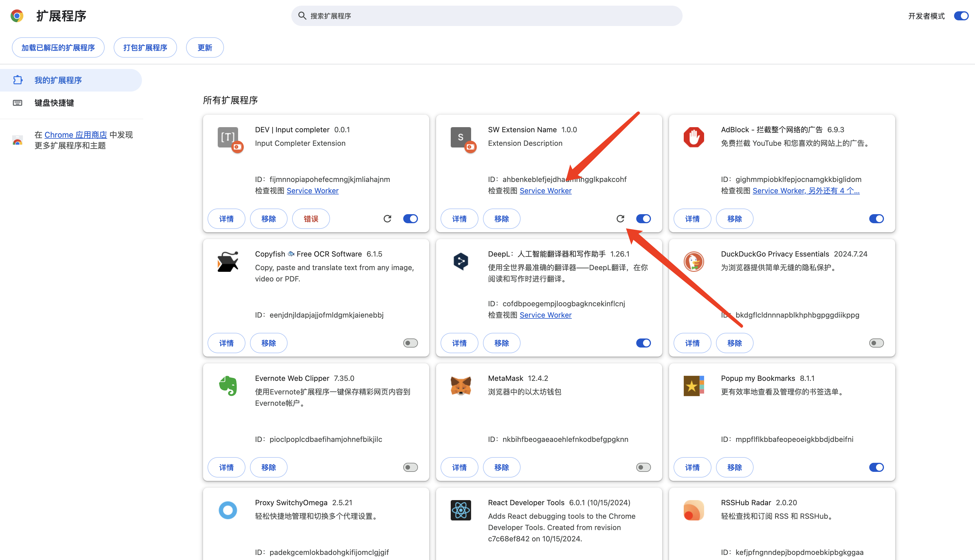Disable the SW Extension Name toggle

(643, 219)
